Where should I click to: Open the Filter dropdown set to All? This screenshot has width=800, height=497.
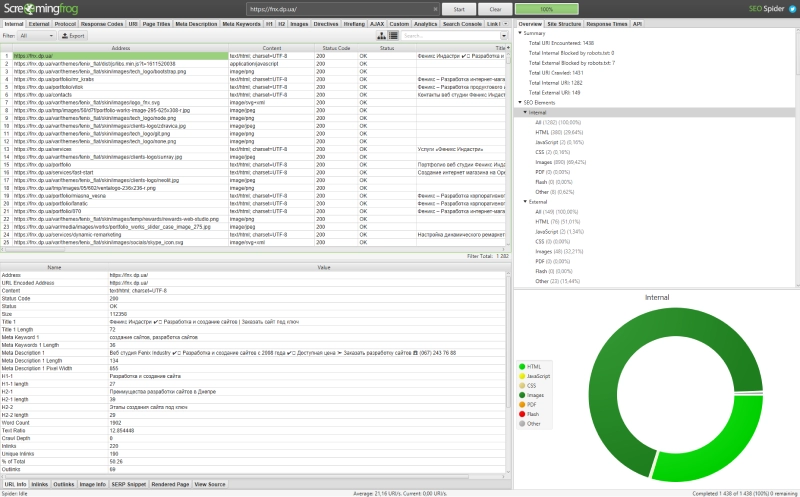click(x=41, y=35)
